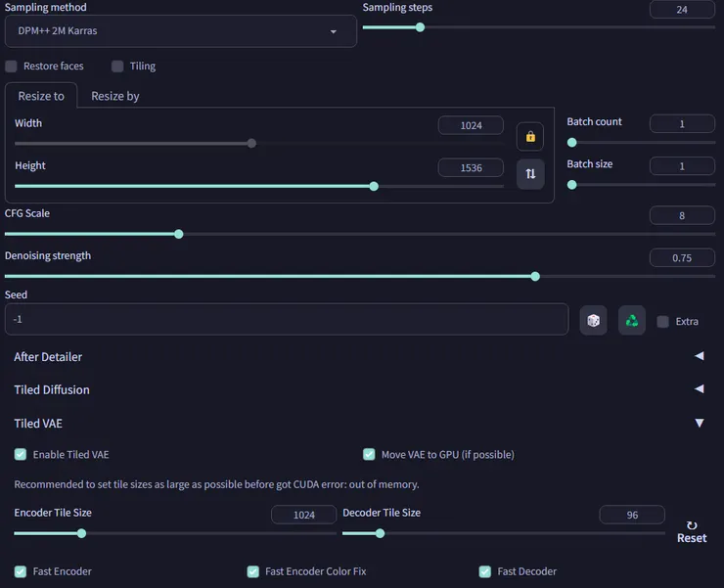The height and width of the screenshot is (588, 724).
Task: Toggle the Tiling checkbox
Action: pos(117,67)
